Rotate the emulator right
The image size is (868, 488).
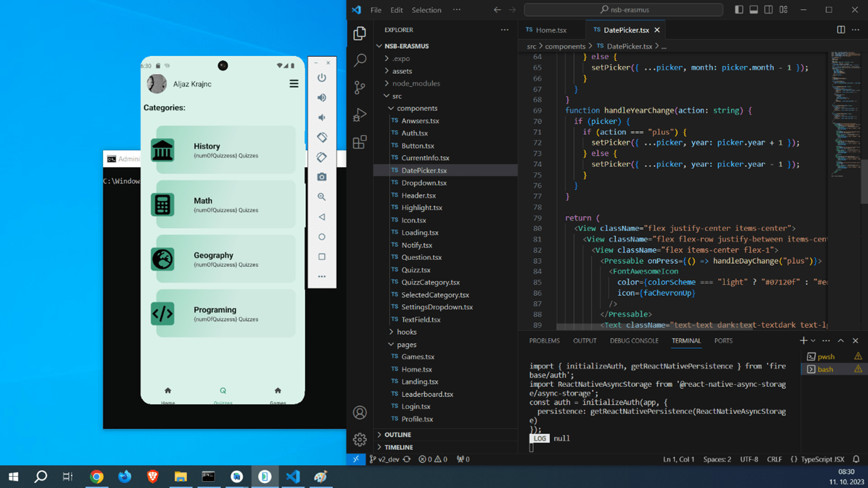pos(322,157)
